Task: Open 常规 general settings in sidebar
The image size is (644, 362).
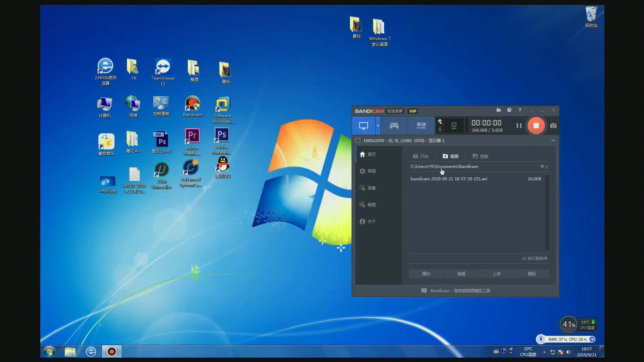Action: [x=368, y=171]
